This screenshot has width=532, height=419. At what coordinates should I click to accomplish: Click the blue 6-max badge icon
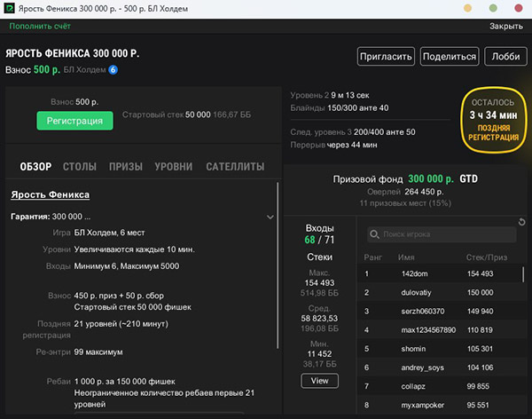(113, 70)
